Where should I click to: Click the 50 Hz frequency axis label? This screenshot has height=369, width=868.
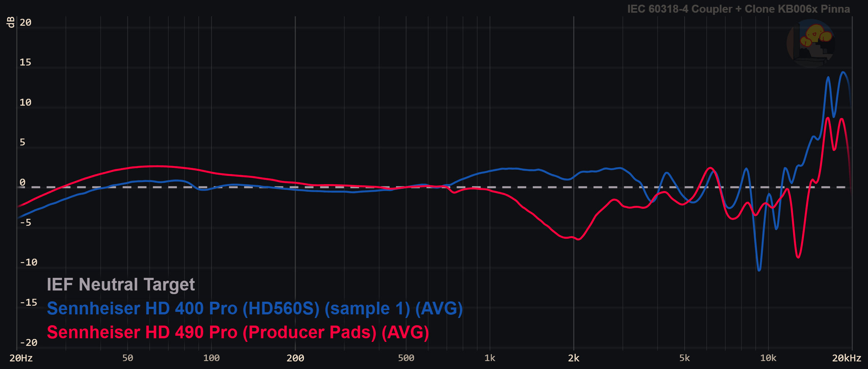[128, 358]
